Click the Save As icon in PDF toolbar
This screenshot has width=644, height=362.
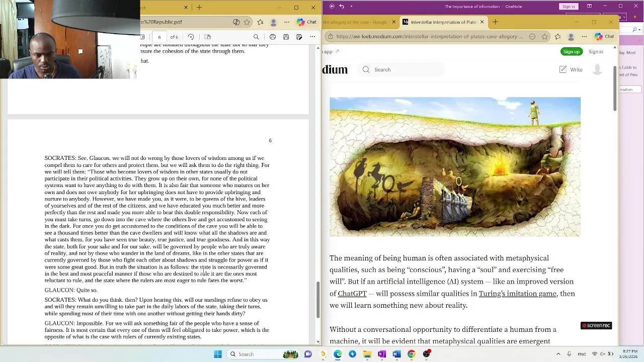coord(299,37)
